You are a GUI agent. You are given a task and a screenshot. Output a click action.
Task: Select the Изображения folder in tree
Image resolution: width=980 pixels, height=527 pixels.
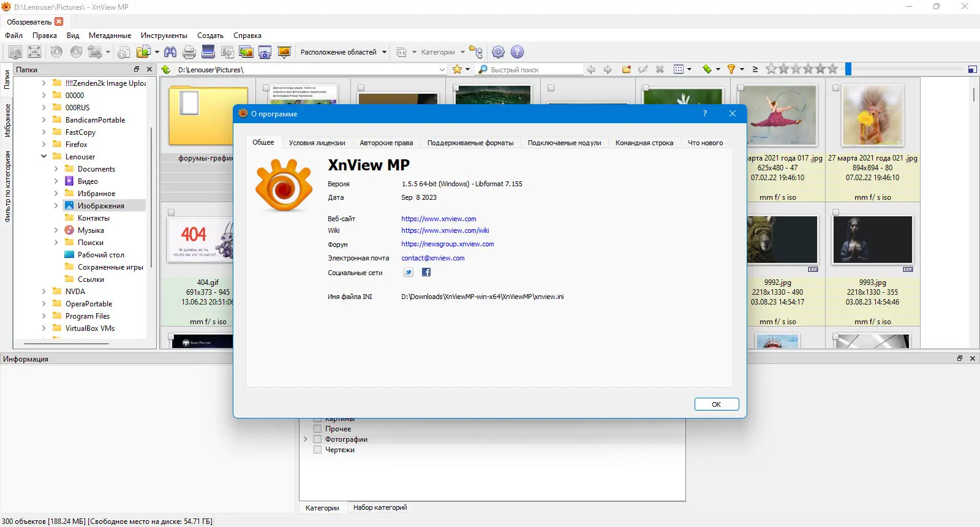tap(100, 206)
